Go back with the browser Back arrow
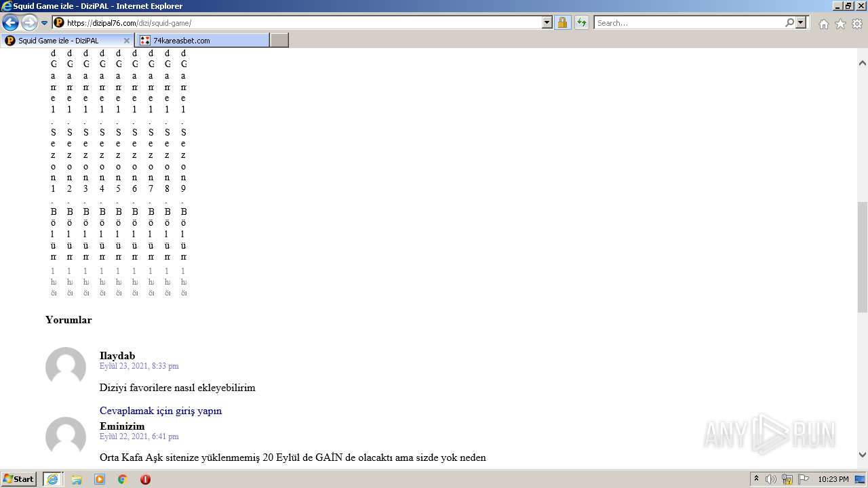The width and height of the screenshot is (868, 488). pos(10,22)
